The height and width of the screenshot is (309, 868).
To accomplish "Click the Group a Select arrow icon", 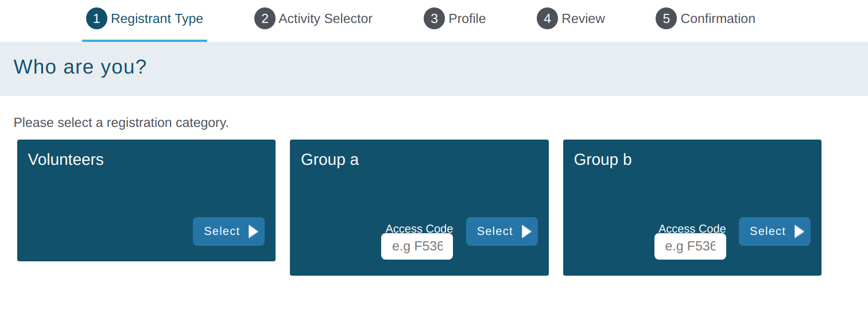I will click(526, 231).
